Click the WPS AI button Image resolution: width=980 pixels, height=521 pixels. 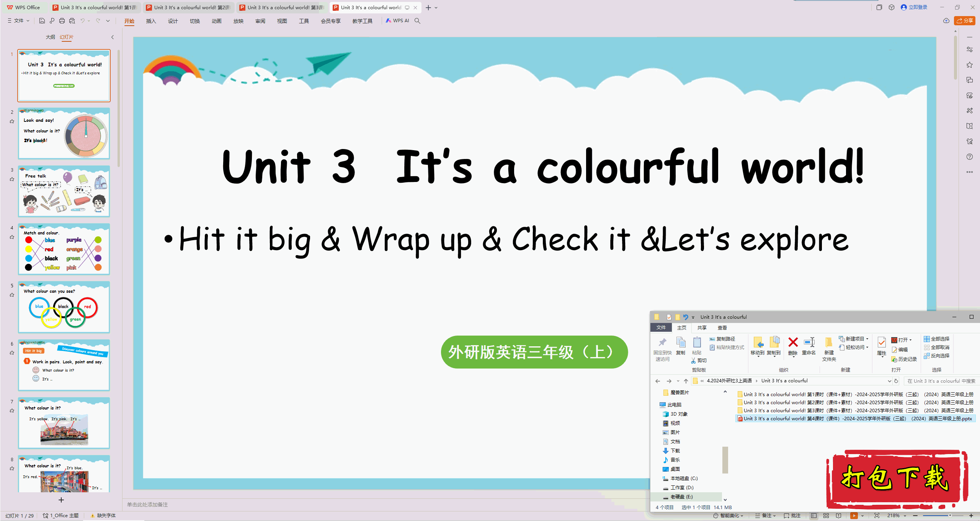pyautogui.click(x=398, y=21)
